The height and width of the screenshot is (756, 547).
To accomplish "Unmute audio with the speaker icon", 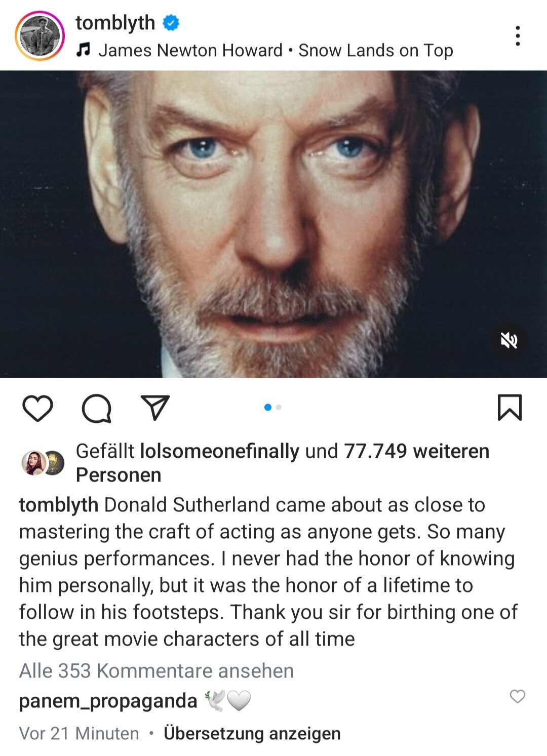I will click(x=509, y=341).
